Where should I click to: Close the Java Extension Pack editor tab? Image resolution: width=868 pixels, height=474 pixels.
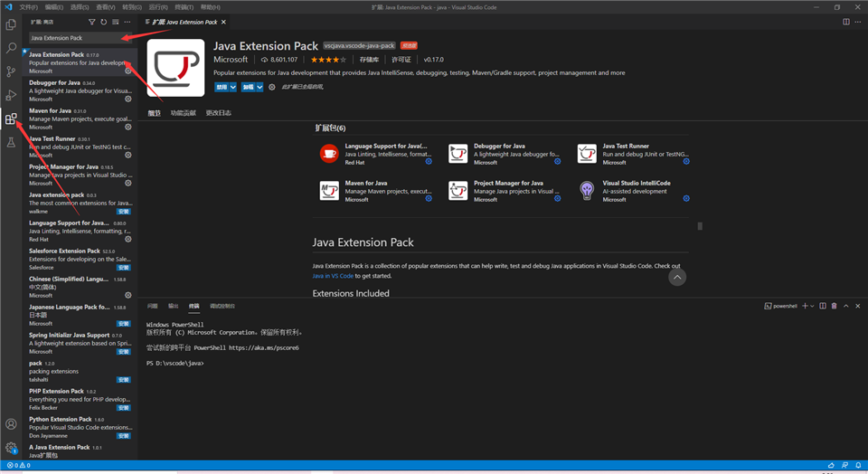(223, 22)
